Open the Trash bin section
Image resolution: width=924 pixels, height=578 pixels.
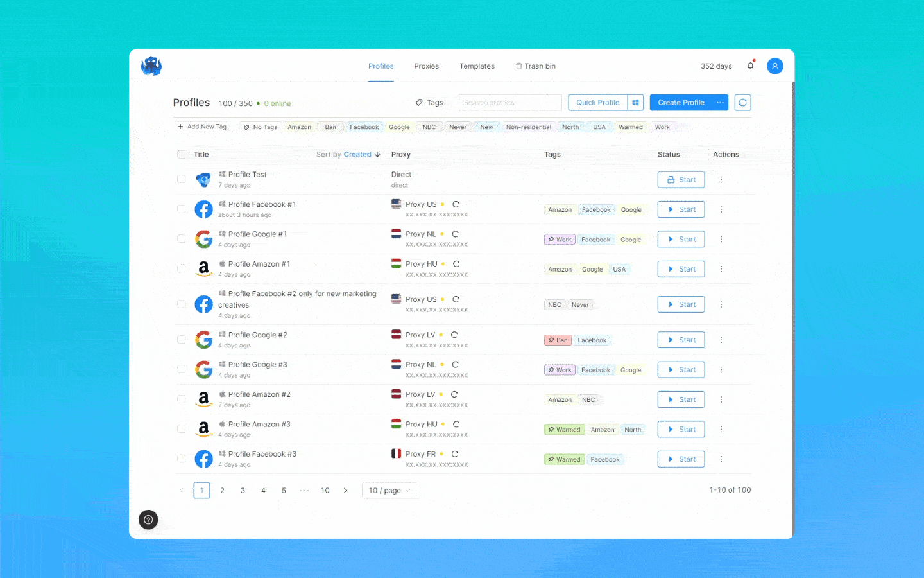point(535,66)
